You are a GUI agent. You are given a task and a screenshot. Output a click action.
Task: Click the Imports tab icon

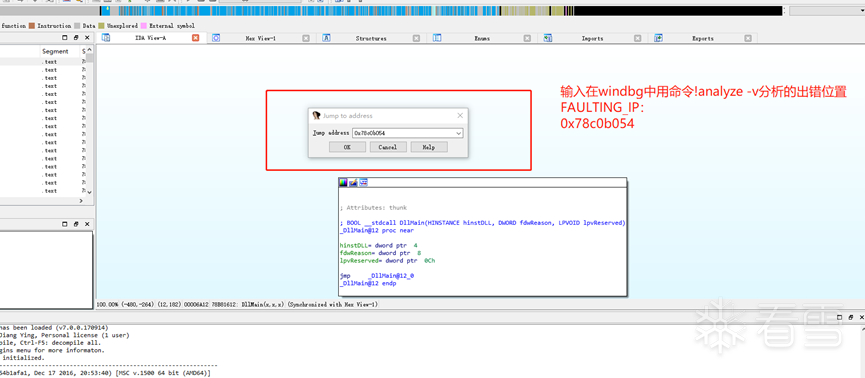tap(548, 38)
